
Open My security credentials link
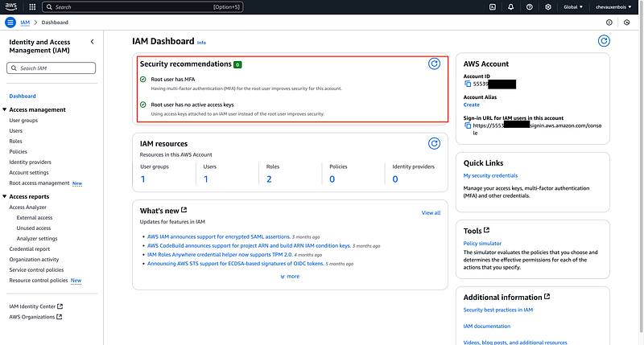[490, 175]
